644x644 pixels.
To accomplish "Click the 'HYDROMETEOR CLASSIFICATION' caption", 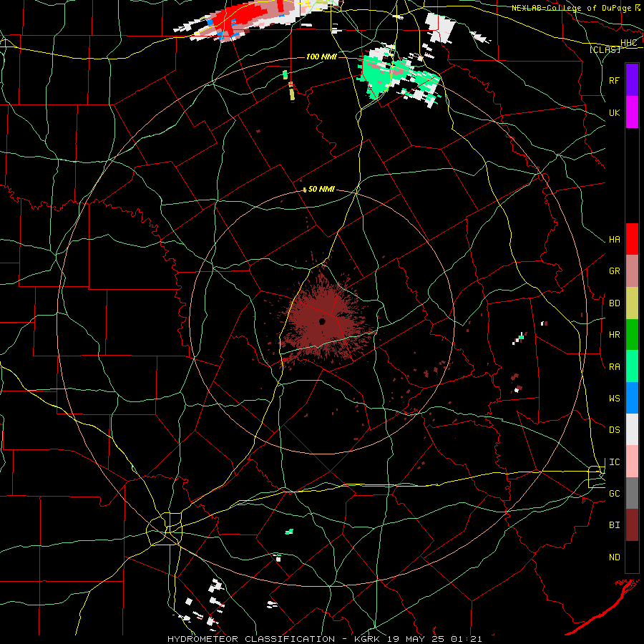I will [x=251, y=639].
